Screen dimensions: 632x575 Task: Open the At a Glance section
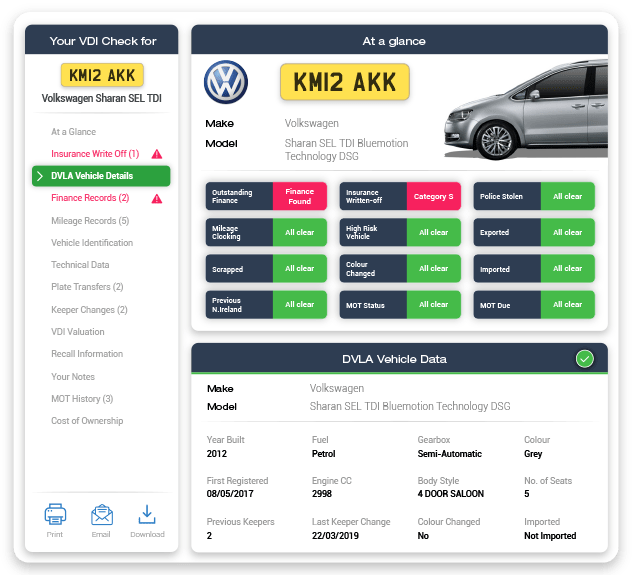(73, 132)
